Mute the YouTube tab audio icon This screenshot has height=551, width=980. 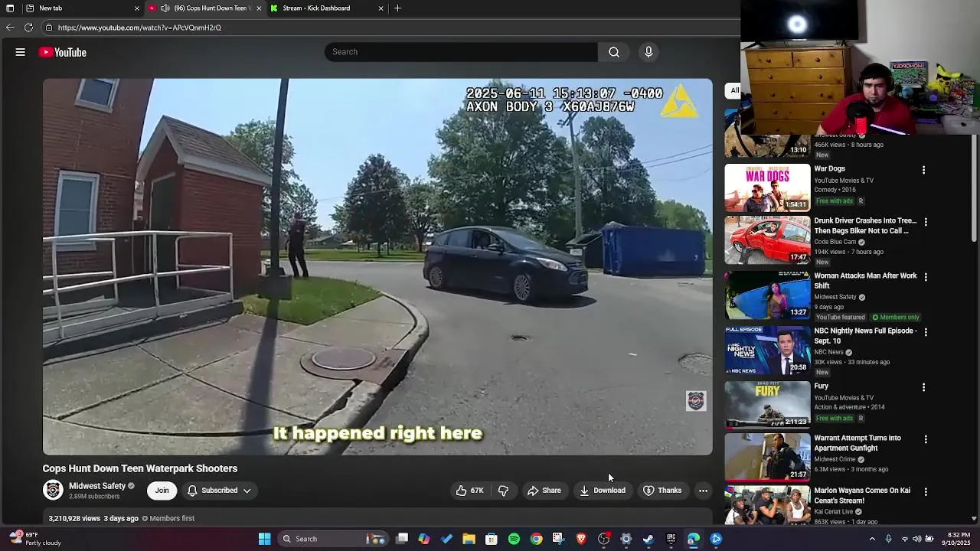click(165, 8)
